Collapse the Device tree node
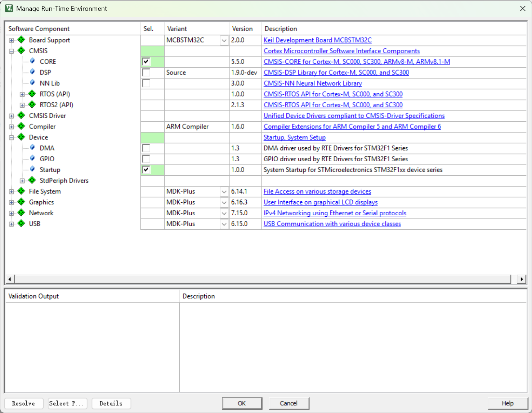 click(12, 138)
